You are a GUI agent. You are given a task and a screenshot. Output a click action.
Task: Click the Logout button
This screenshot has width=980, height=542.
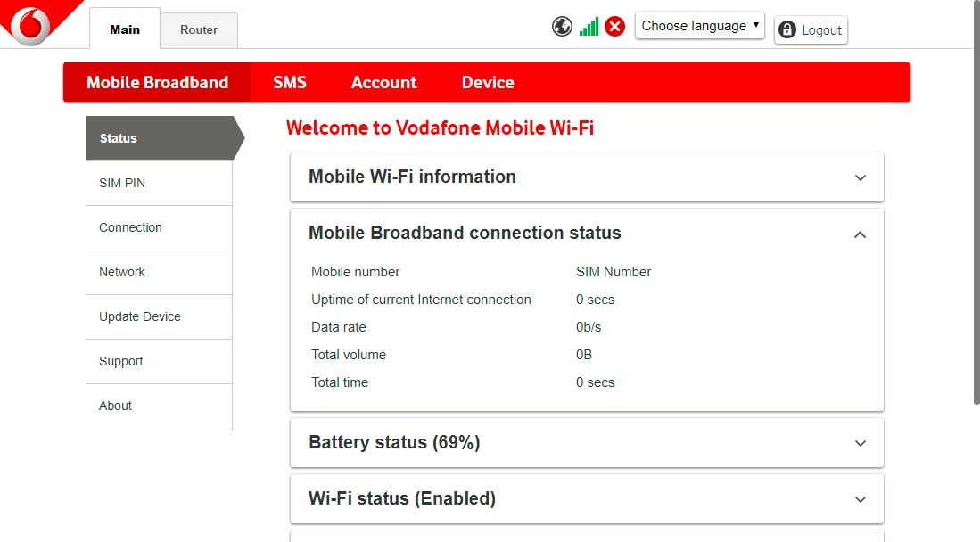click(810, 29)
